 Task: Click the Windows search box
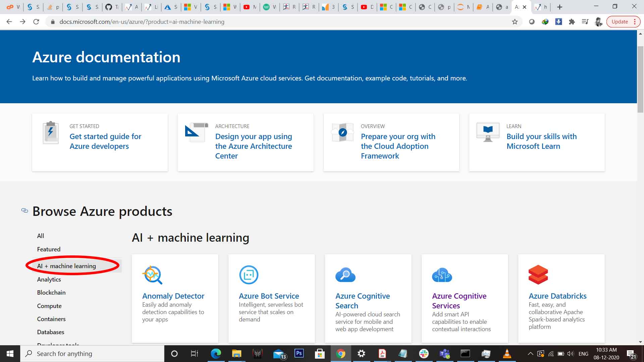[92, 354]
